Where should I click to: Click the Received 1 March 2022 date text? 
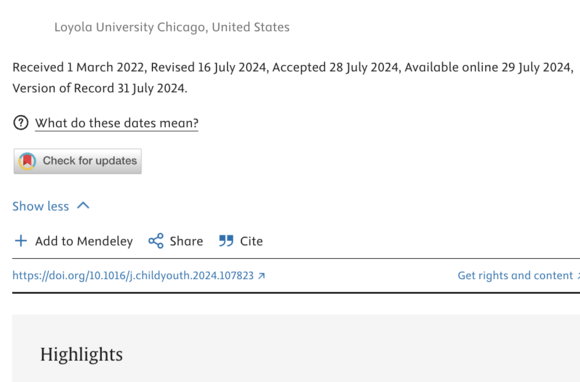(x=78, y=68)
